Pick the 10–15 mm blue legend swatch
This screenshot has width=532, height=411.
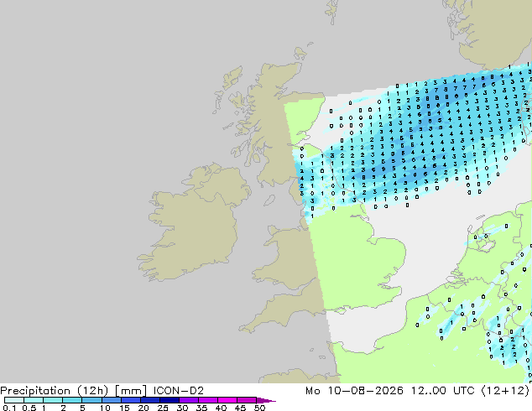[111, 400]
